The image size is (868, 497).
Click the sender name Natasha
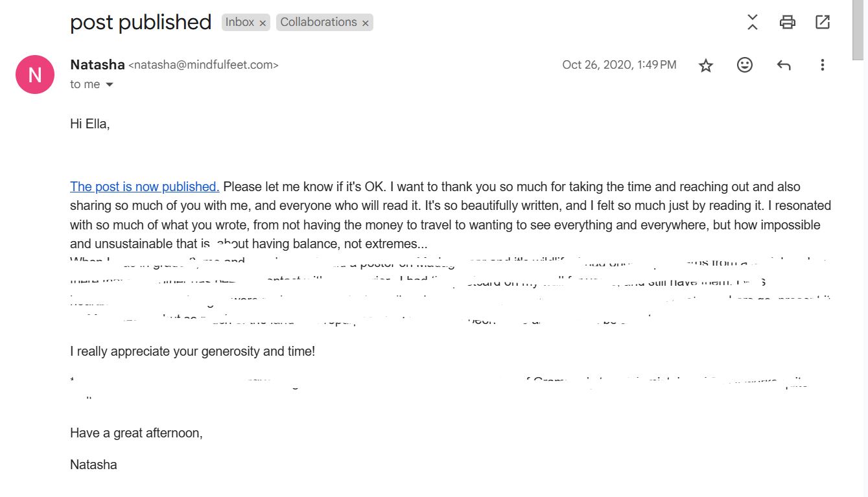pyautogui.click(x=97, y=65)
